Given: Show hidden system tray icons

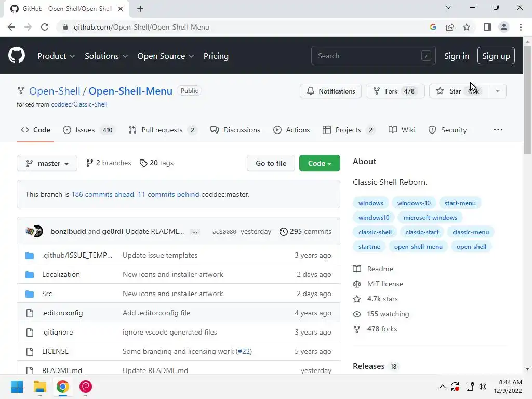Looking at the screenshot, I should (x=443, y=387).
